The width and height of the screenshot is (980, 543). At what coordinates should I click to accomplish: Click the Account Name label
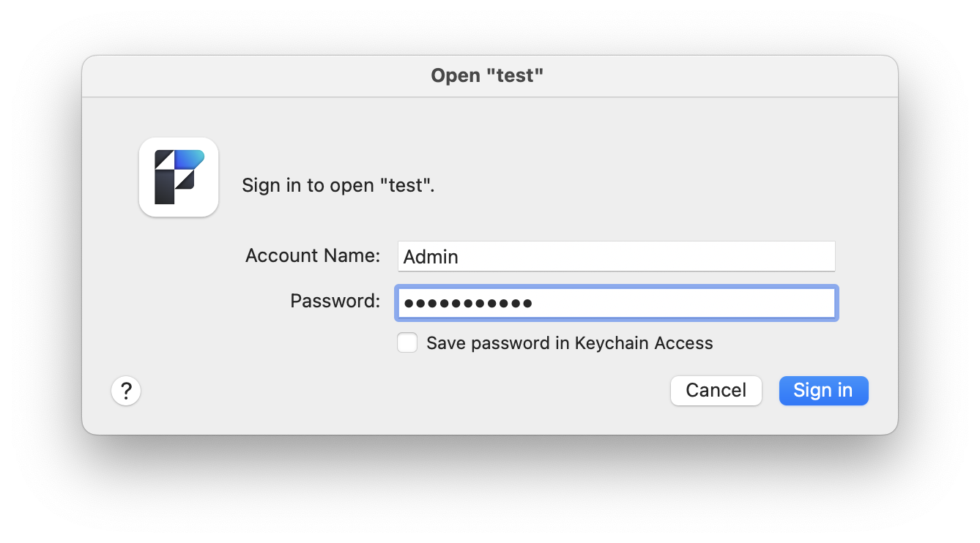click(x=312, y=255)
